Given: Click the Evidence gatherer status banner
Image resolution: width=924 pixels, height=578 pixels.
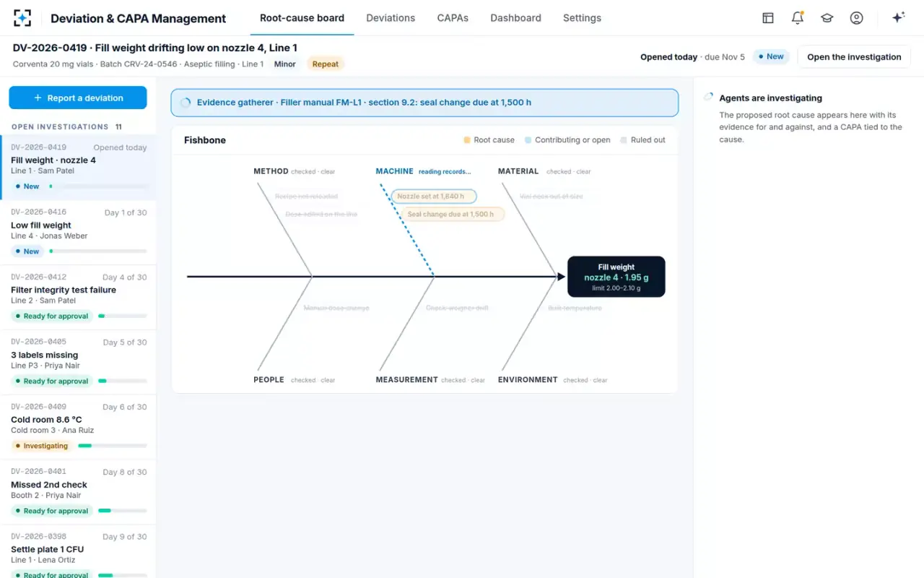Looking at the screenshot, I should [424, 103].
